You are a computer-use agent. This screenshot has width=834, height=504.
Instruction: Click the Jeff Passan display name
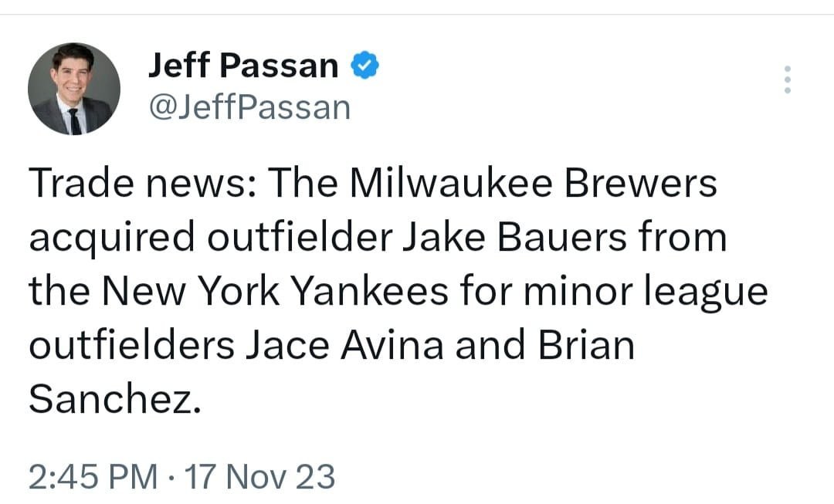(242, 66)
